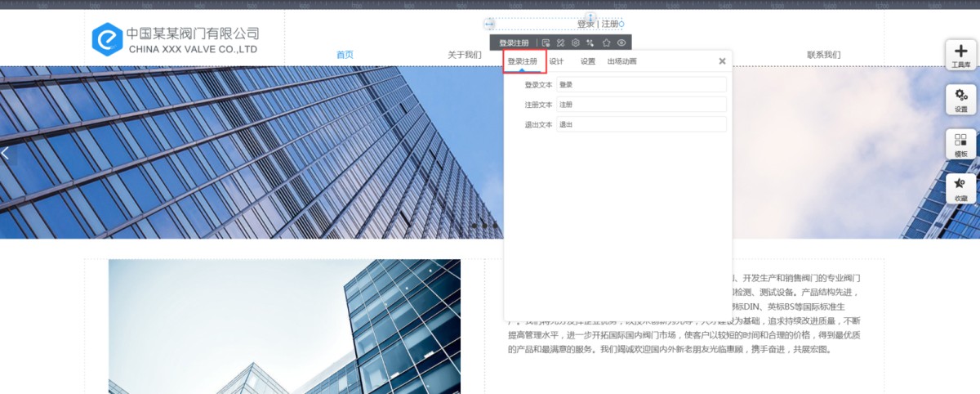
Task: Open the 工具库 toolbox panel
Action: [x=960, y=56]
